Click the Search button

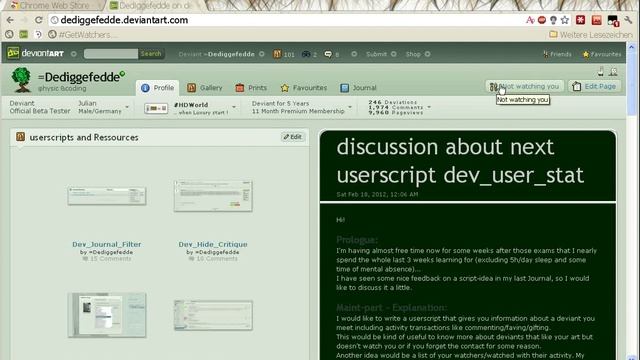pos(151,54)
